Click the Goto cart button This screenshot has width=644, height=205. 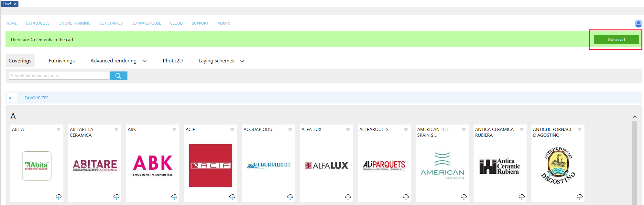pos(616,39)
